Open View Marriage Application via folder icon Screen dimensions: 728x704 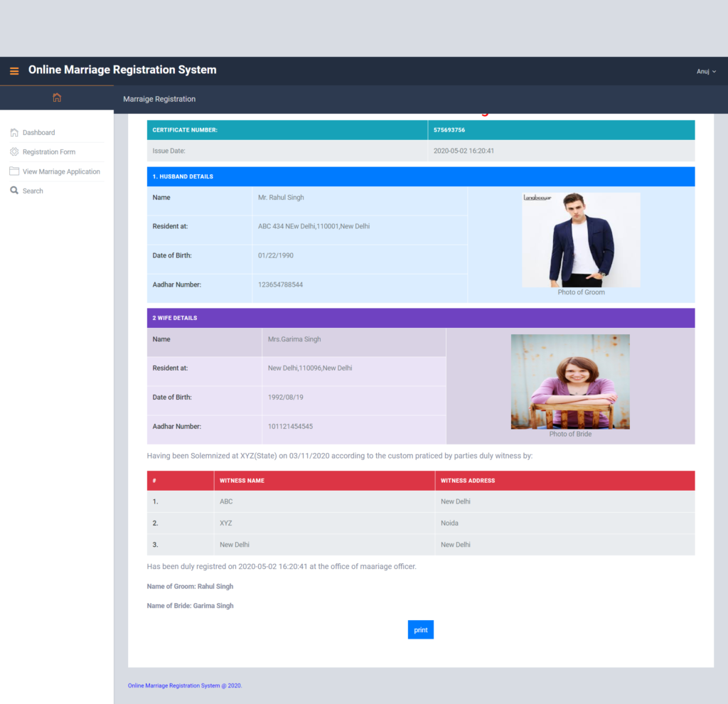pos(14,171)
